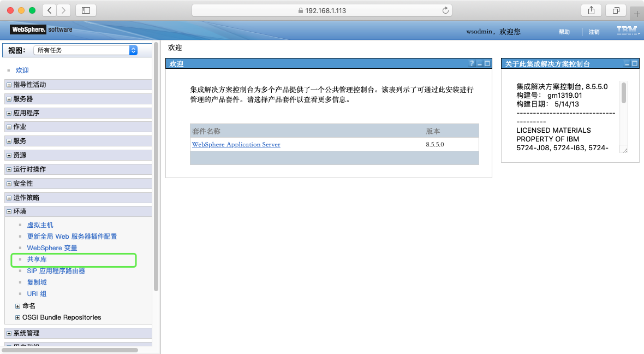
Task: Add a new tab with plus button
Action: coord(637,14)
